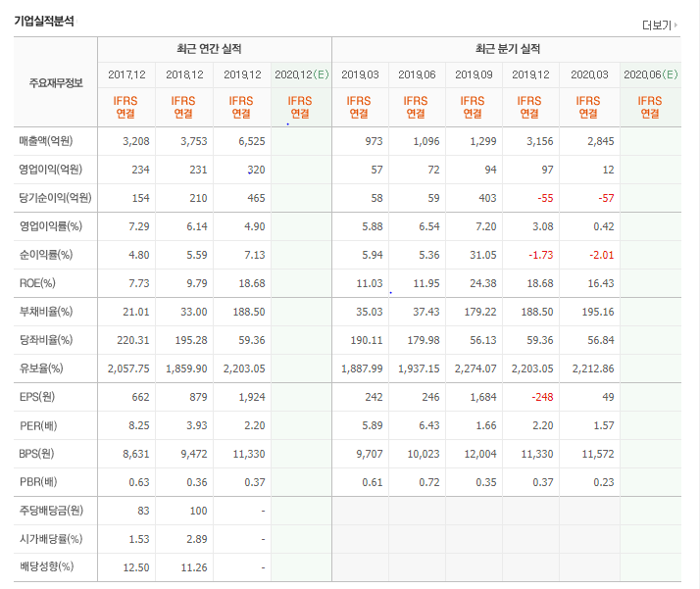Select the 31.05 net margin value
The height and width of the screenshot is (589, 700).
coord(483,255)
